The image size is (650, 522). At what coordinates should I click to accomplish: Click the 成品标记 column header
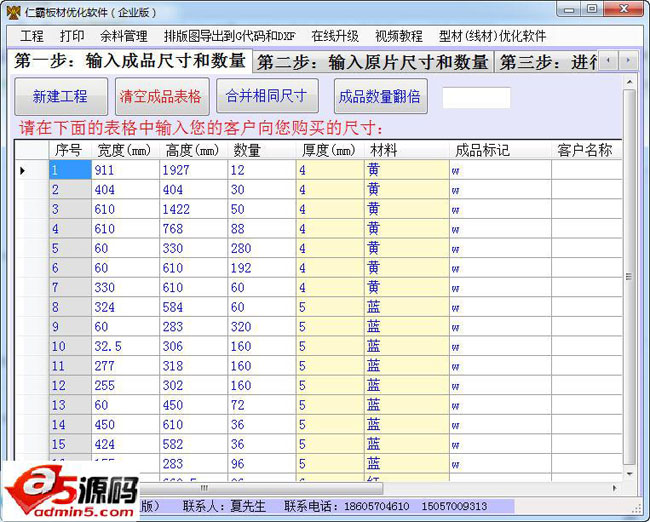click(x=500, y=150)
